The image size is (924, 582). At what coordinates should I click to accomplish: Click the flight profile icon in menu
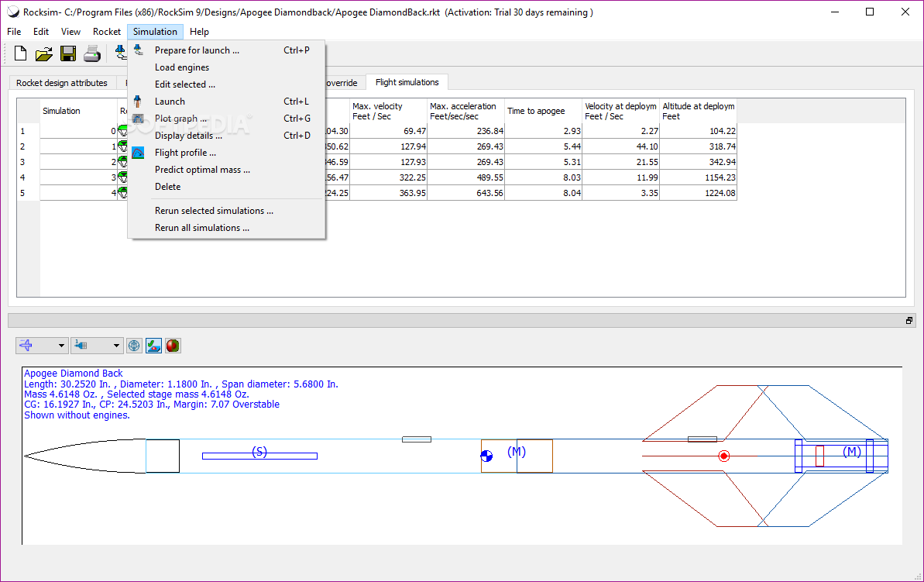coord(138,153)
